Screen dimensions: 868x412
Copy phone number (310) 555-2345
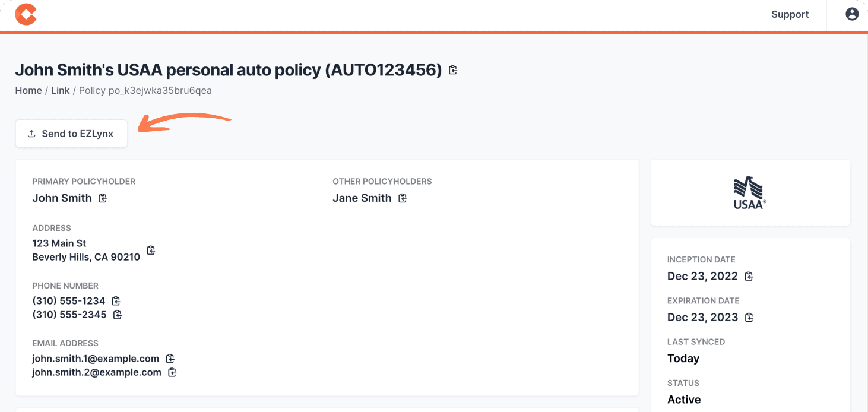coord(118,315)
